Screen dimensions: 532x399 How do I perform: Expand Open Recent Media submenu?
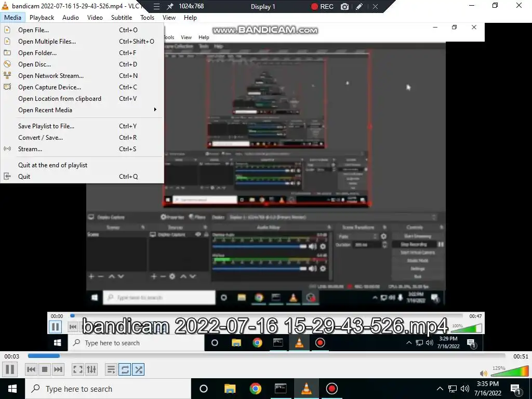tap(82, 110)
